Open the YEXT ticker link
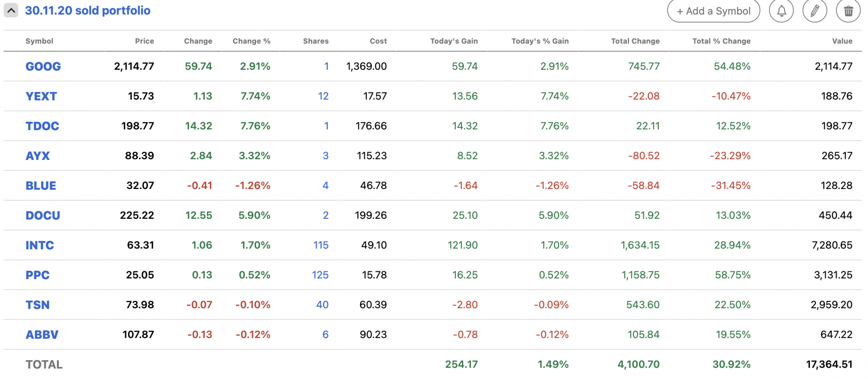Viewport: 868px width, 378px height. (x=41, y=96)
